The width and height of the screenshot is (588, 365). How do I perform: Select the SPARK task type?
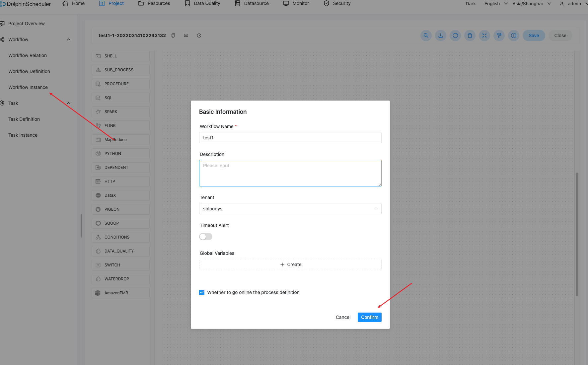point(120,112)
